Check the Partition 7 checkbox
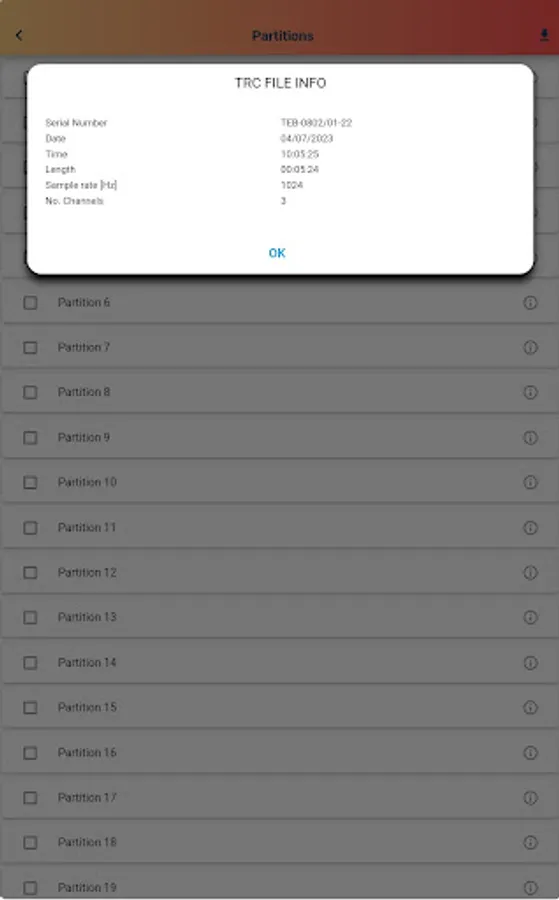This screenshot has width=559, height=900. click(30, 347)
